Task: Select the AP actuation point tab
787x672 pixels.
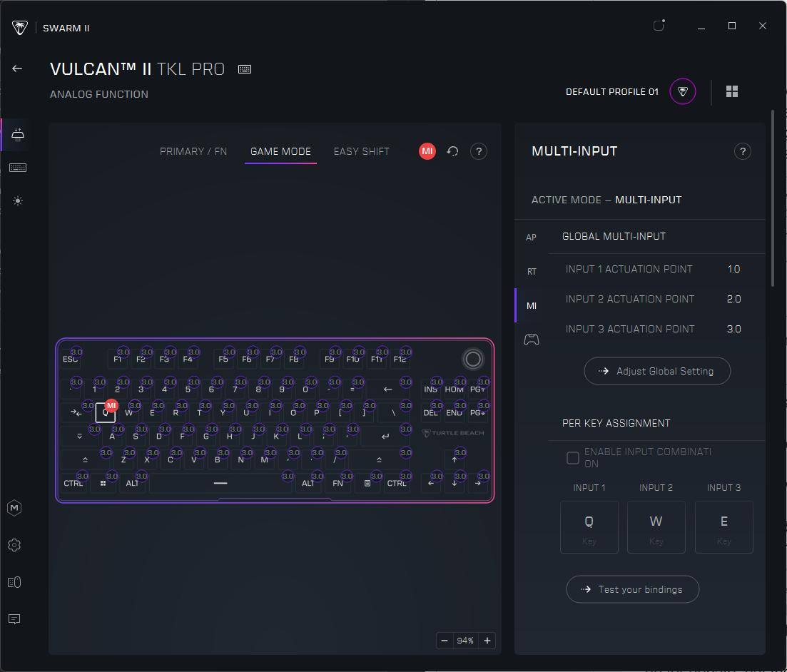Action: tap(532, 237)
